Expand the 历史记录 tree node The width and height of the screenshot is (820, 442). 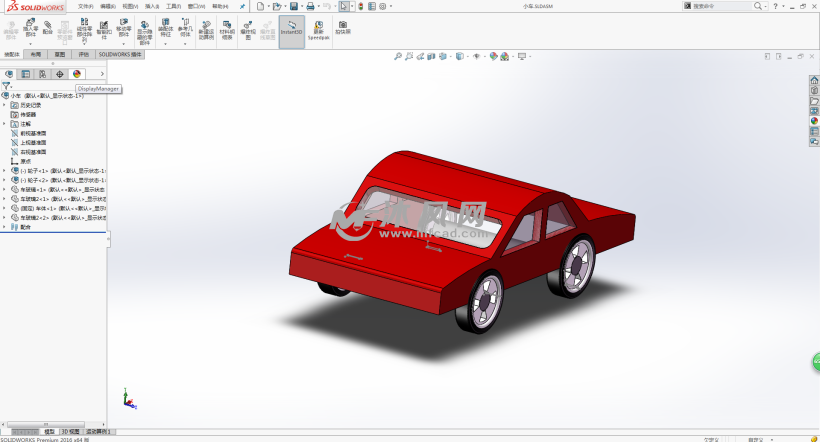click(x=4, y=105)
